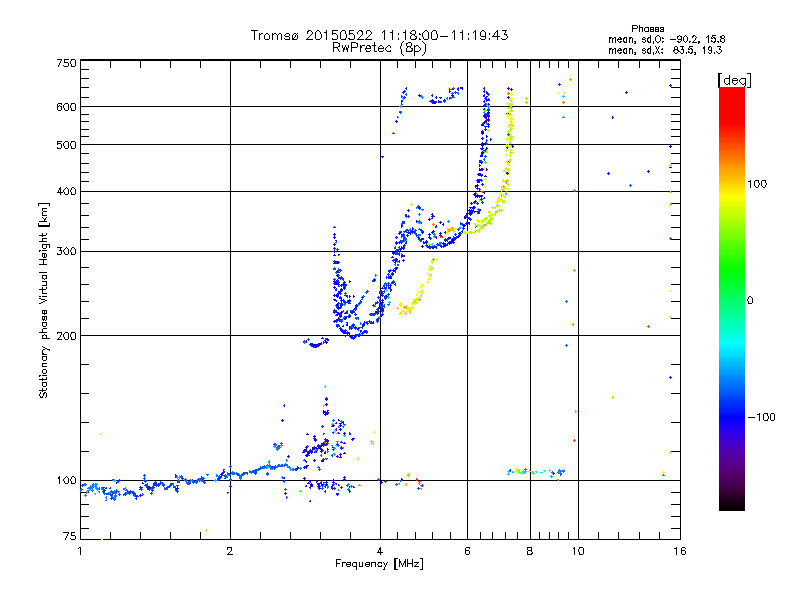This screenshot has width=800, height=600.
Task: Click the '[deg]' colorbar unit label
Action: point(734,80)
